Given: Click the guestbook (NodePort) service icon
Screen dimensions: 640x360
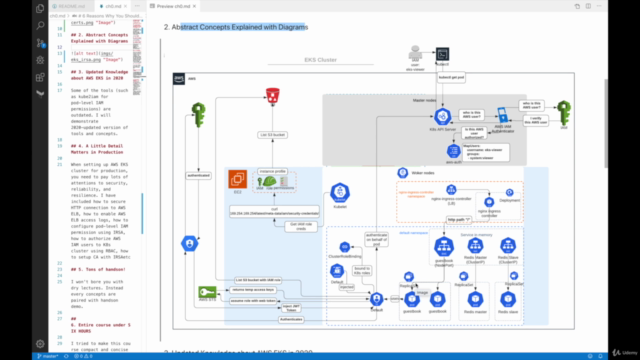Looking at the screenshot, I should pos(444,247).
